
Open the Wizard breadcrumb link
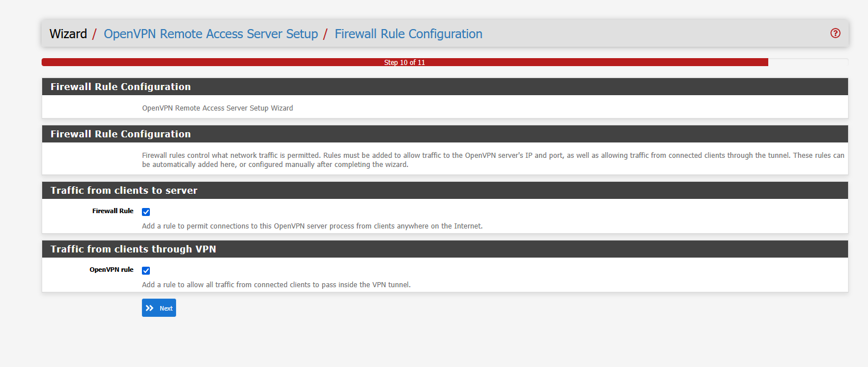[68, 34]
